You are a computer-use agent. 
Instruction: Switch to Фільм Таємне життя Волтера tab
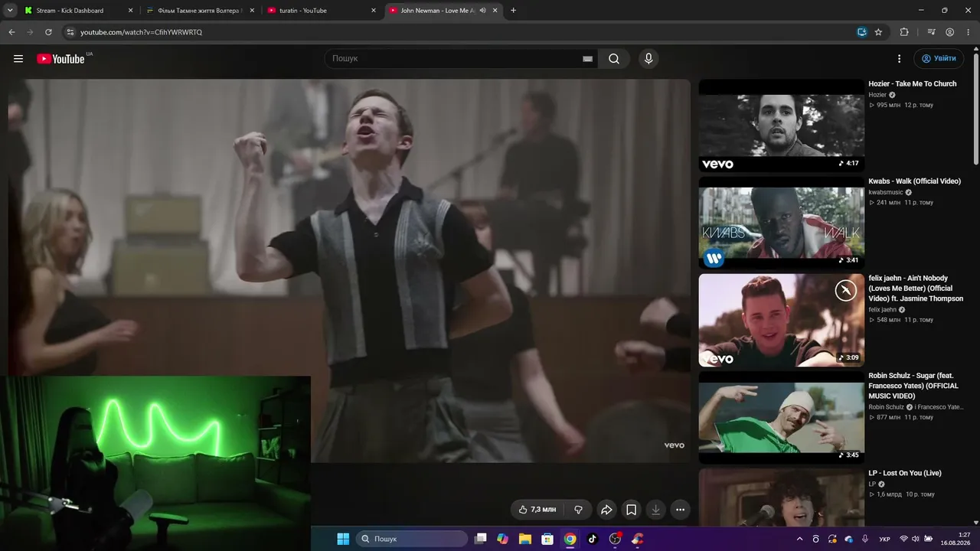[200, 11]
